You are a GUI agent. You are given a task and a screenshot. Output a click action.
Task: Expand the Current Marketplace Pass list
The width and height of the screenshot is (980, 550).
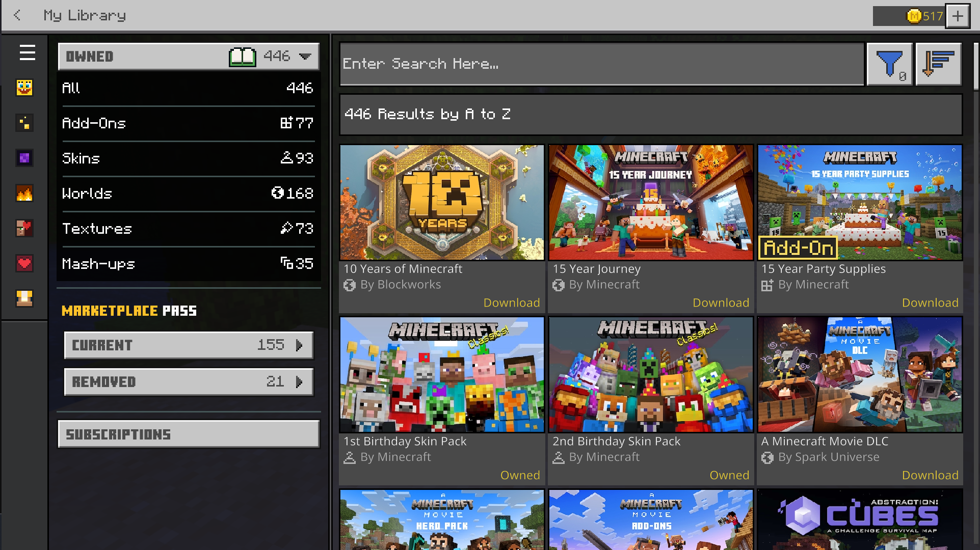(x=188, y=345)
